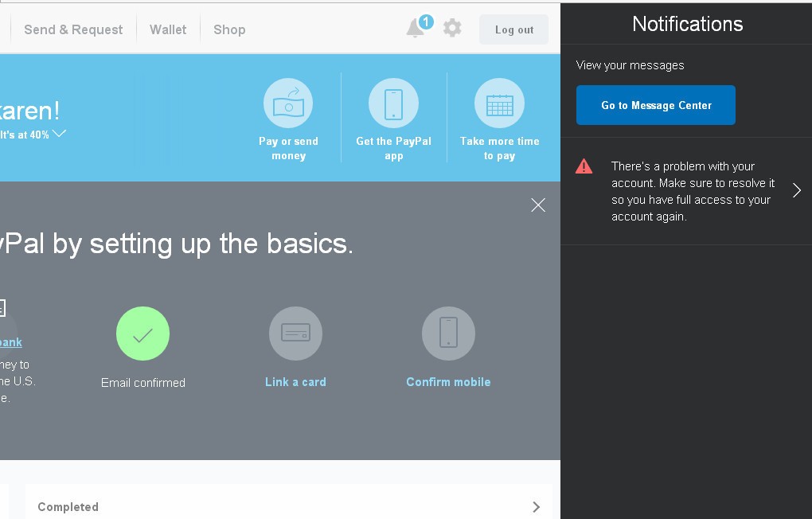Open the Shop tab
Image resolution: width=812 pixels, height=519 pixels.
point(229,29)
